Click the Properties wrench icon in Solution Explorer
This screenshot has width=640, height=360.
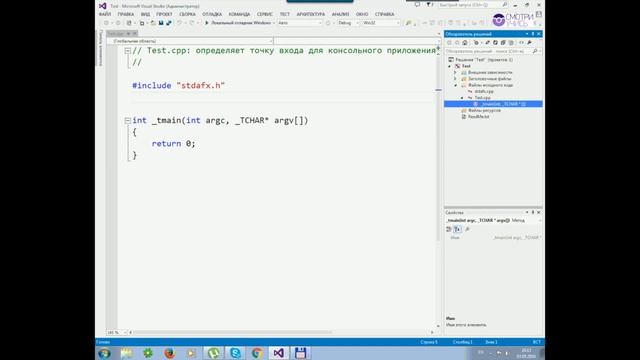[x=529, y=42]
